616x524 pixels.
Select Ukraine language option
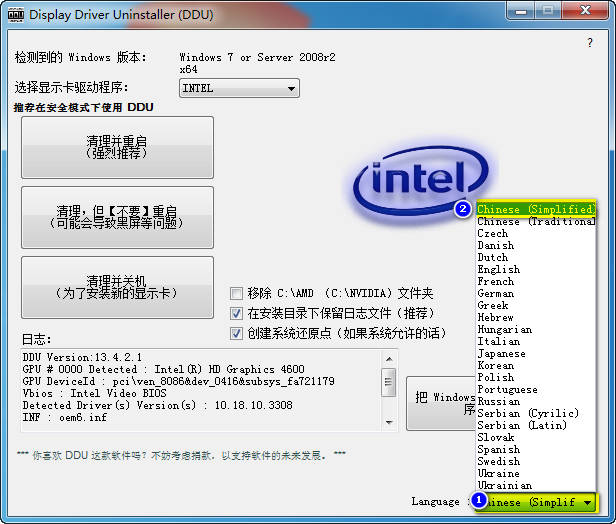coord(536,473)
